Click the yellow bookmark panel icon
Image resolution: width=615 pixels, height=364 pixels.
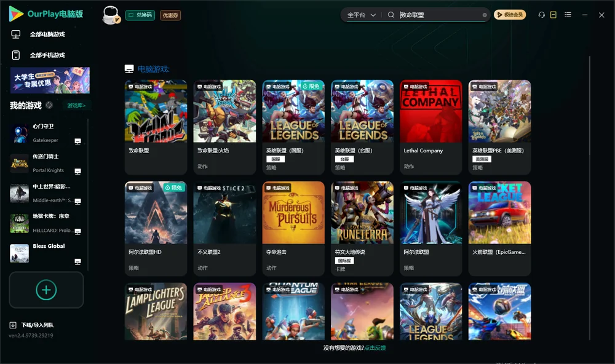point(553,15)
